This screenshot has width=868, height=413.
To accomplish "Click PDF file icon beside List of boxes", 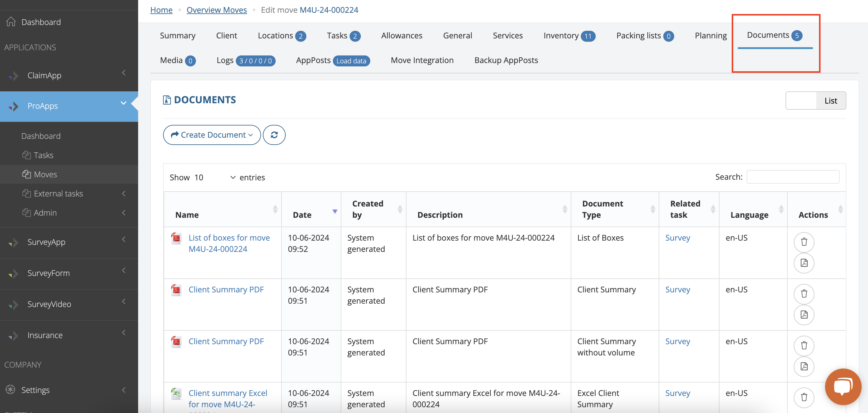I will (x=176, y=238).
